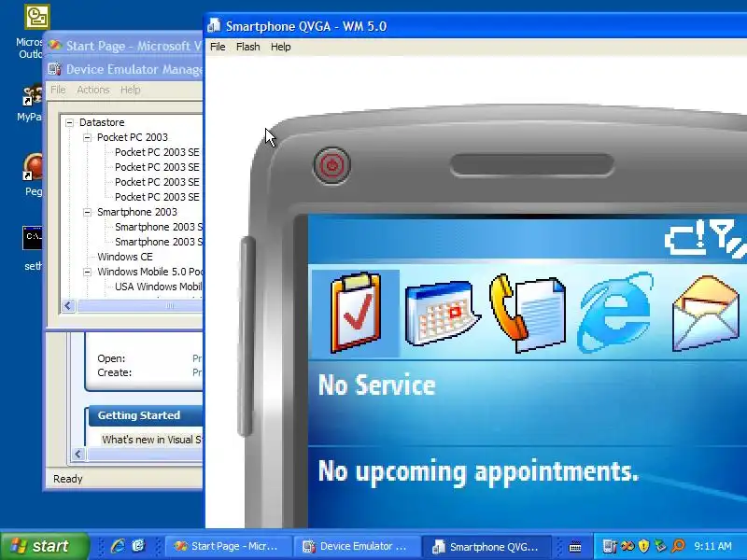Switch to Smartphone QVG taskbar button

pyautogui.click(x=486, y=546)
